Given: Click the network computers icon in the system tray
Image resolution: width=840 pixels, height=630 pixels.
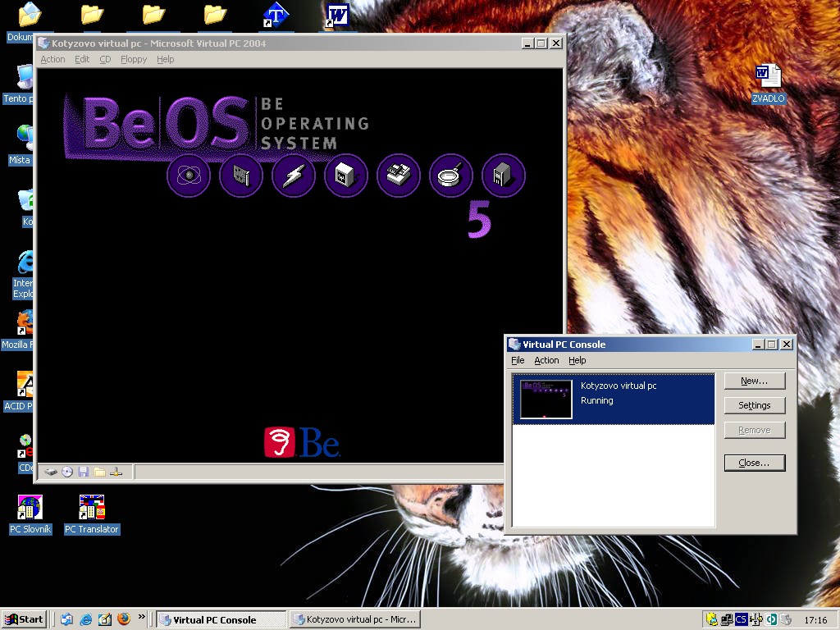Looking at the screenshot, I should [x=727, y=619].
